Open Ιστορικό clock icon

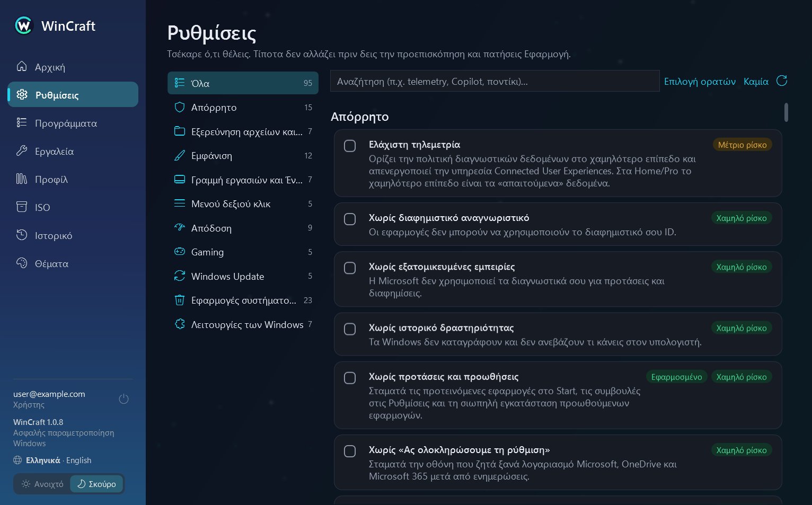coord(22,235)
